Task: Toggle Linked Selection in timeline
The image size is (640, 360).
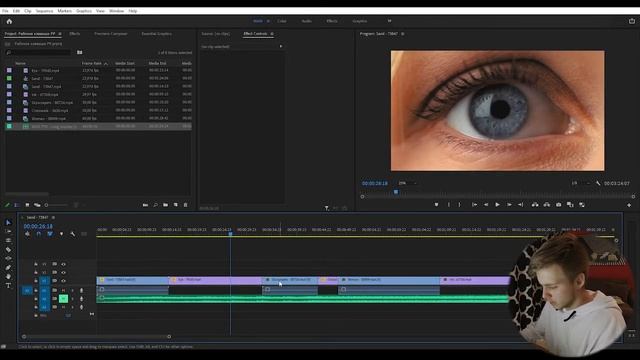Action: pyautogui.click(x=50, y=234)
